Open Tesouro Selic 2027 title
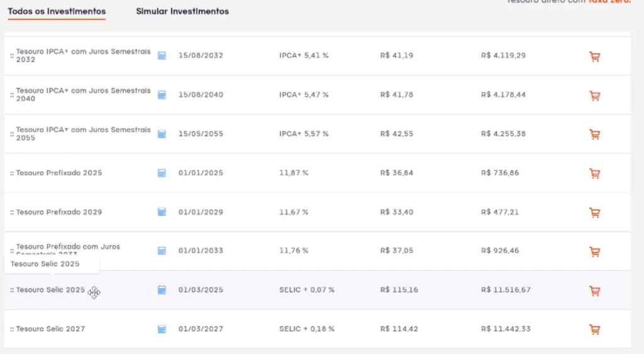The height and width of the screenshot is (354, 644). (x=50, y=329)
